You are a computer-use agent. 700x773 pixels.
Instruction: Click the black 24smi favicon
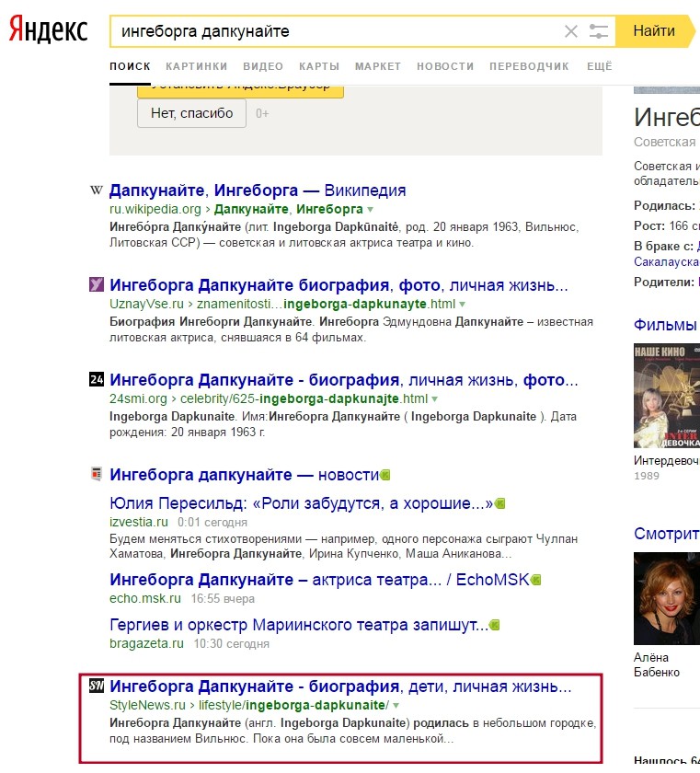(97, 379)
